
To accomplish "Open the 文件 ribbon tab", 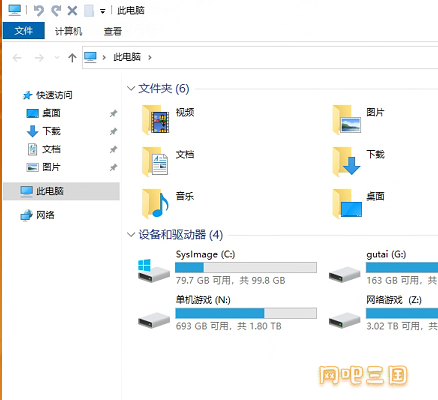I will pyautogui.click(x=24, y=31).
